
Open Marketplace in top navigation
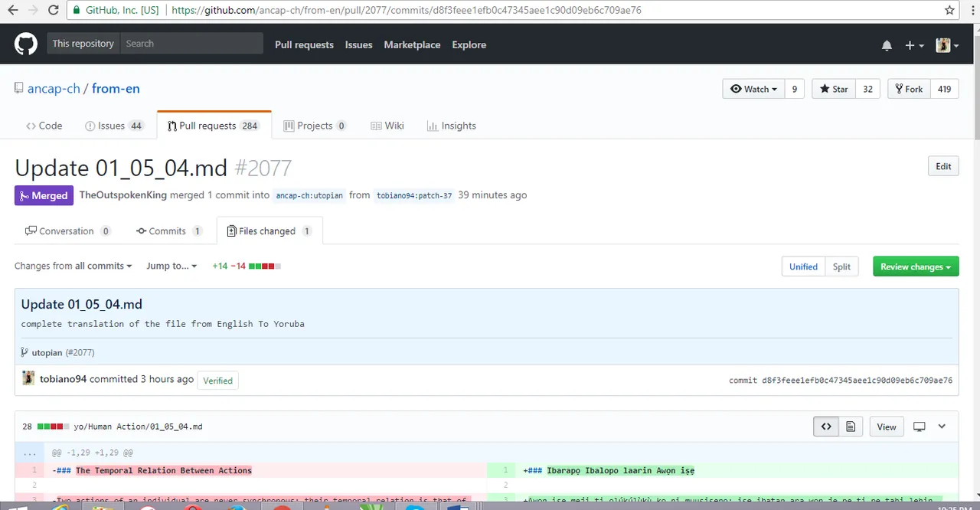click(x=412, y=44)
